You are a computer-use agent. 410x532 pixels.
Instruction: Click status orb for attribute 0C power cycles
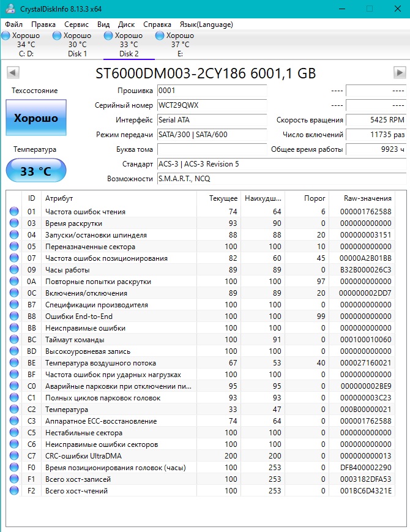14,293
